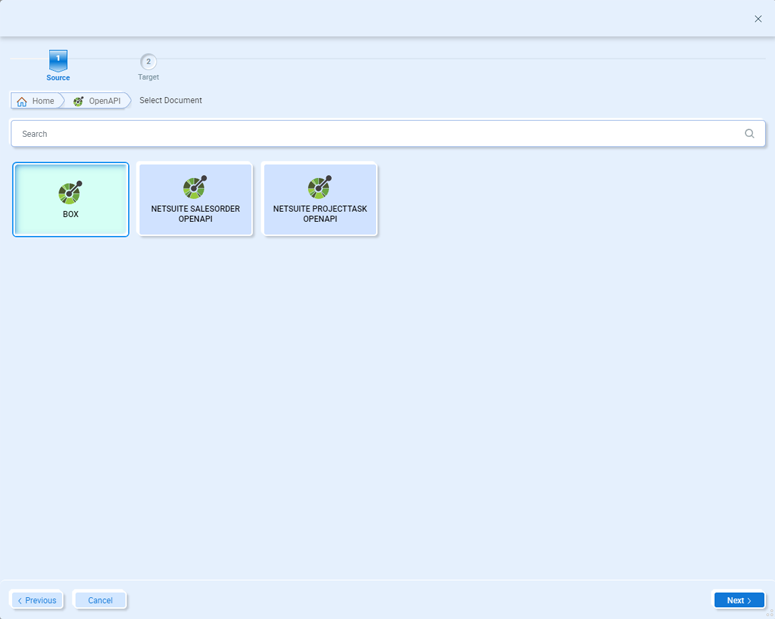Select the NETSUITE PROJECTTASK OPENAPI card
This screenshot has width=775, height=619.
coord(320,199)
